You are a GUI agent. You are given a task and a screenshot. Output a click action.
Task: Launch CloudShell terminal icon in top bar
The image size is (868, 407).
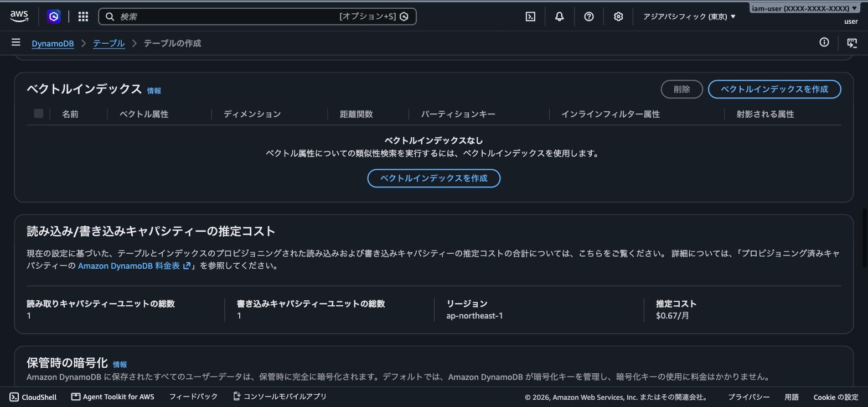530,17
